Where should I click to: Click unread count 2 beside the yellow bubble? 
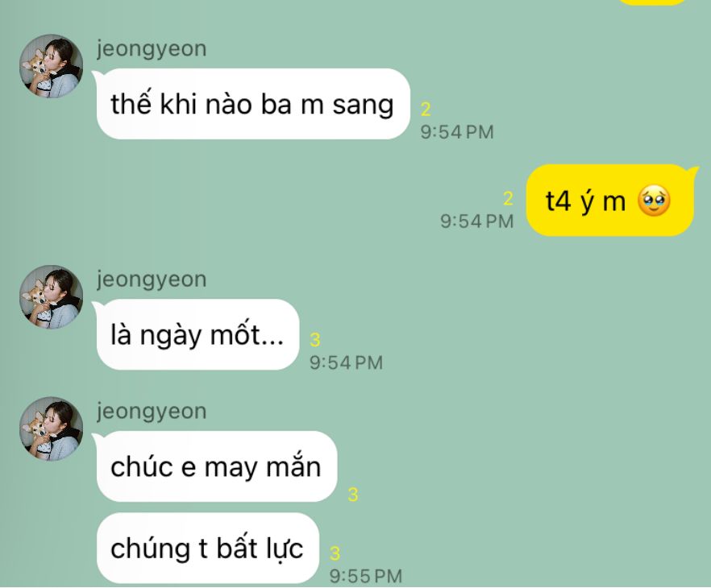click(x=508, y=198)
